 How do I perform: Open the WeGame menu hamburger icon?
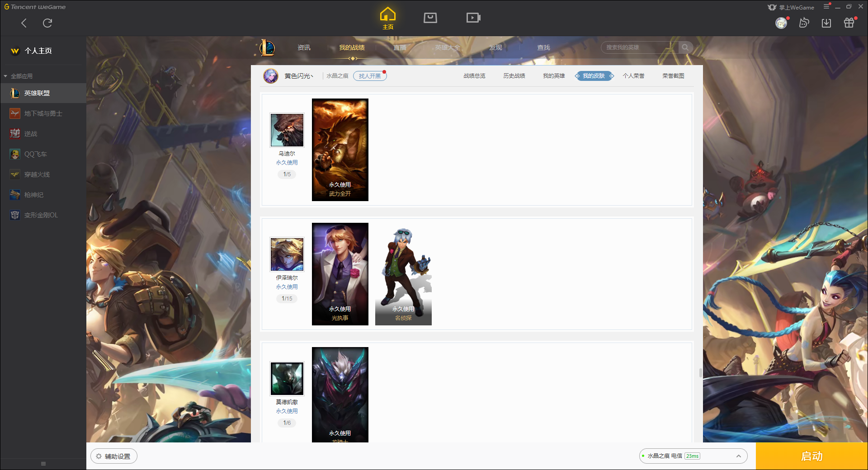pos(826,7)
